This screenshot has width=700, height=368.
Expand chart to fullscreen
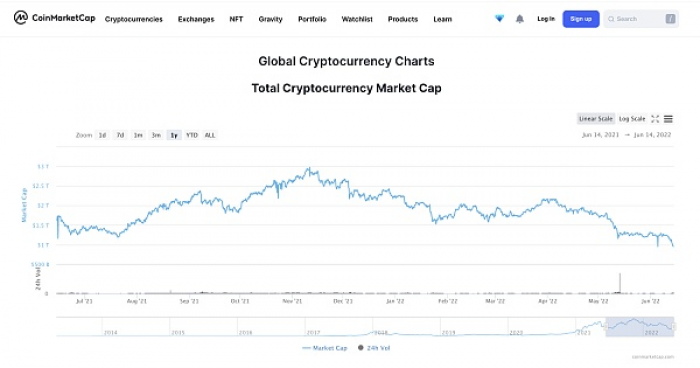pos(655,119)
